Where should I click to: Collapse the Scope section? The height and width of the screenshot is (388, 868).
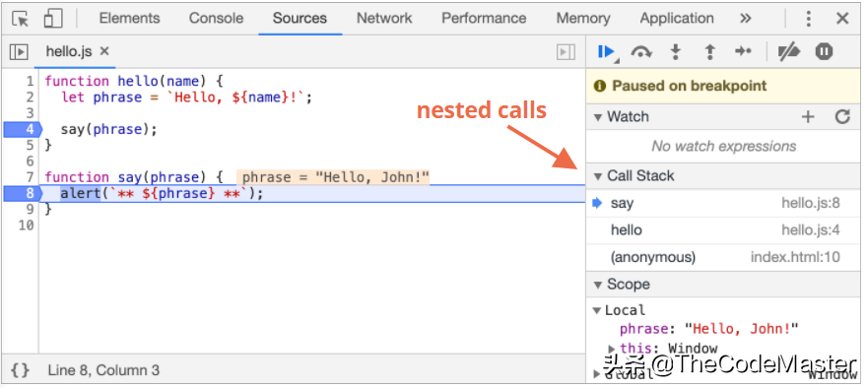point(598,285)
